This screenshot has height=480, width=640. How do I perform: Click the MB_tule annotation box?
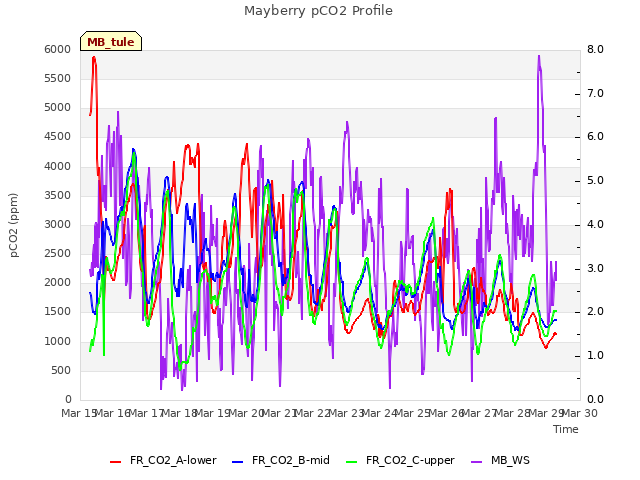click(x=111, y=41)
